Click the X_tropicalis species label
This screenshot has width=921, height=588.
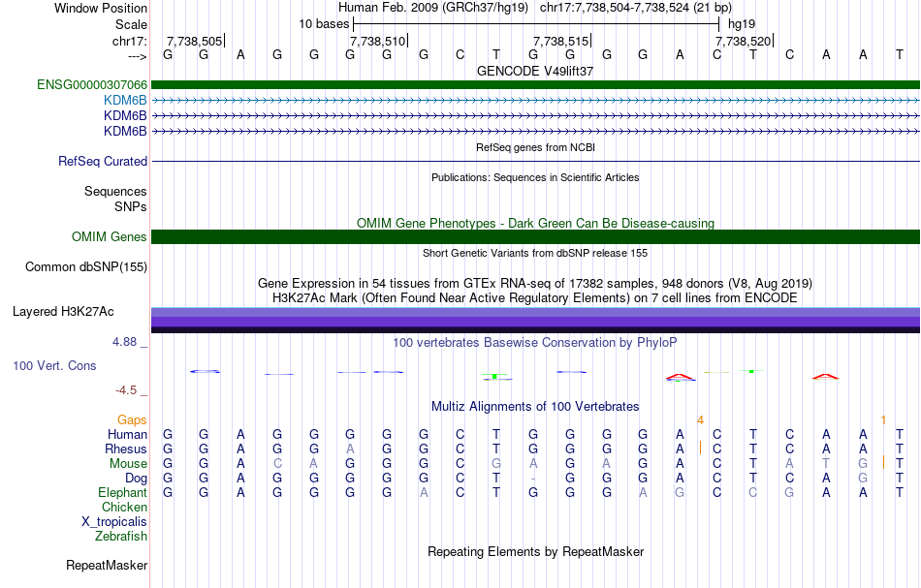114,522
